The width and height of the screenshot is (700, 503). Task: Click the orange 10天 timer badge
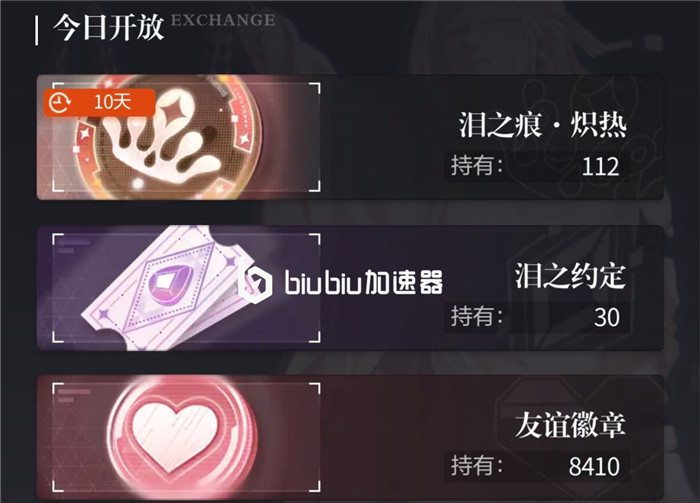pos(99,103)
